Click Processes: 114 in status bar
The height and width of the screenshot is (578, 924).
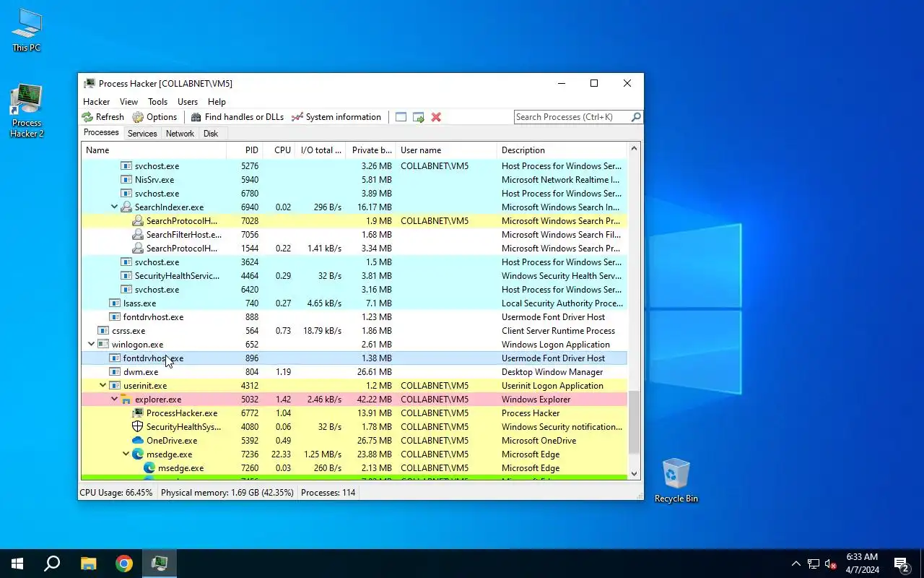click(x=328, y=493)
